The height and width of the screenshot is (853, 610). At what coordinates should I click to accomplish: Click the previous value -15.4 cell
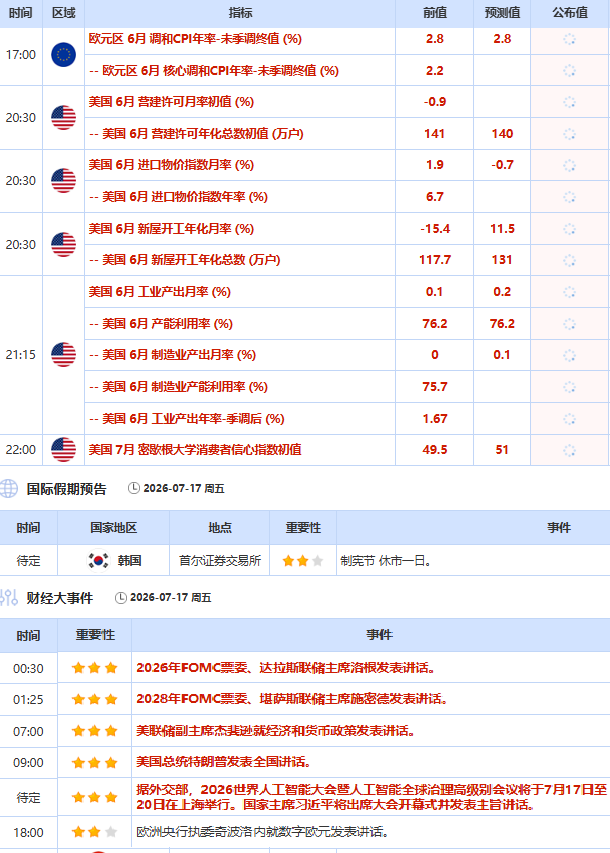(435, 229)
